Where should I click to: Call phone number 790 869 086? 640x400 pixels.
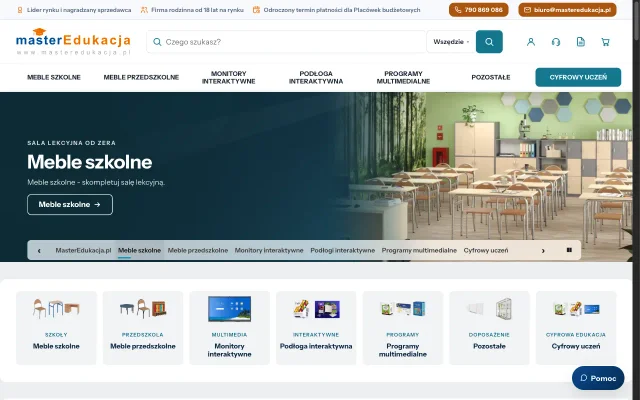tap(478, 10)
